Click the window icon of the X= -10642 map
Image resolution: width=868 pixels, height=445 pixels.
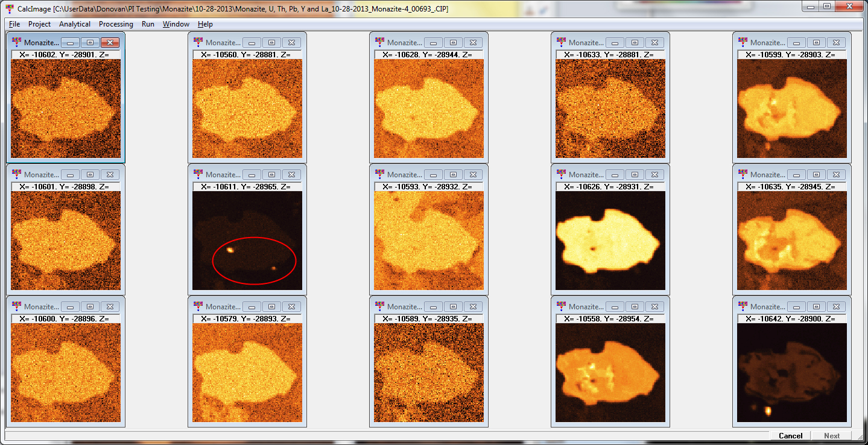tap(743, 306)
